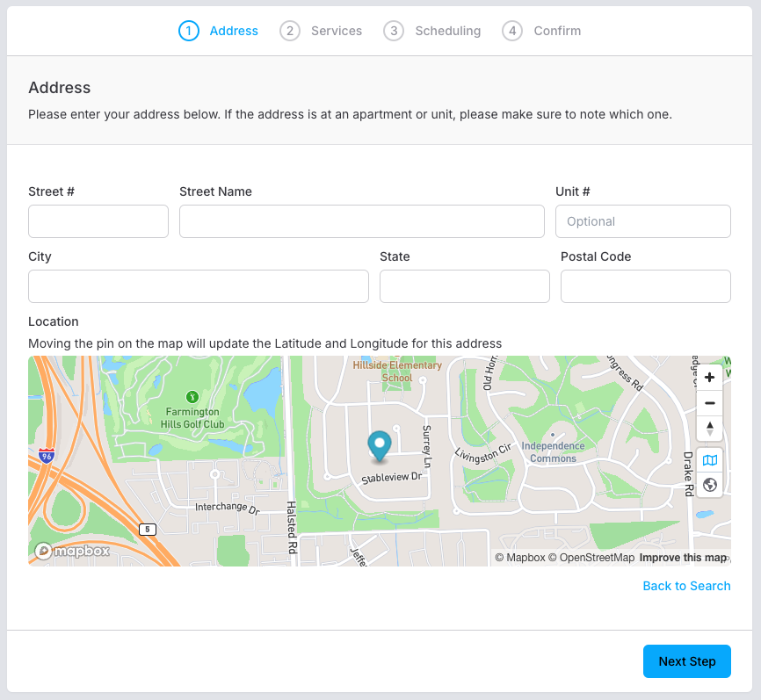Image resolution: width=761 pixels, height=700 pixels.
Task: Go to the Confirm step
Action: coord(541,31)
